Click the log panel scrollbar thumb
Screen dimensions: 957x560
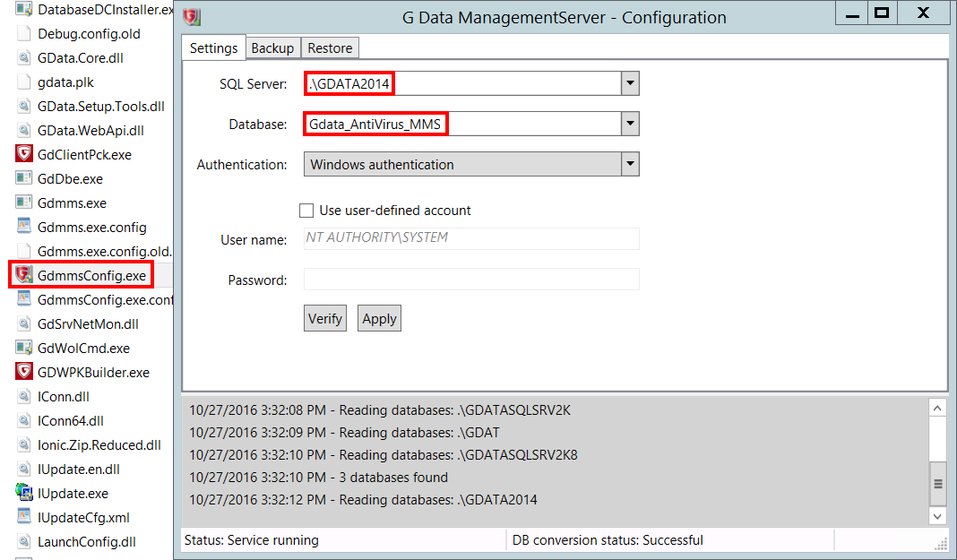(937, 484)
